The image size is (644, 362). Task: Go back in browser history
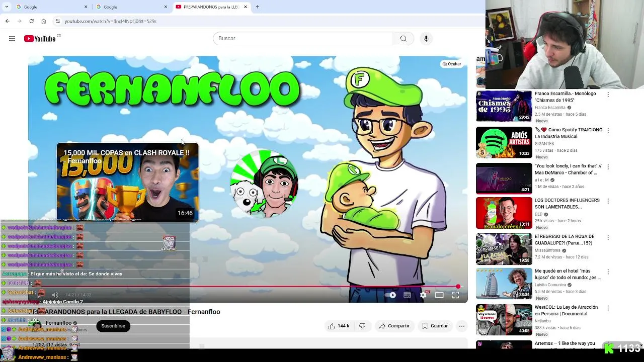pyautogui.click(x=7, y=21)
